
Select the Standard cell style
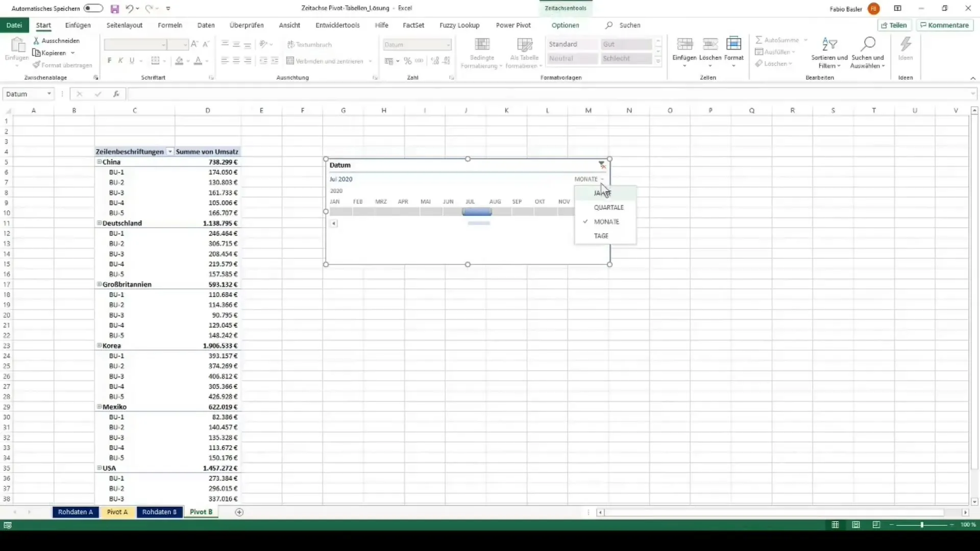pos(572,44)
